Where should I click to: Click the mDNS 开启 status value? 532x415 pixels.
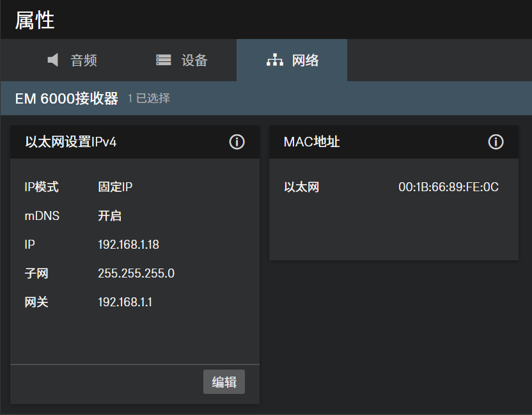[x=109, y=216]
